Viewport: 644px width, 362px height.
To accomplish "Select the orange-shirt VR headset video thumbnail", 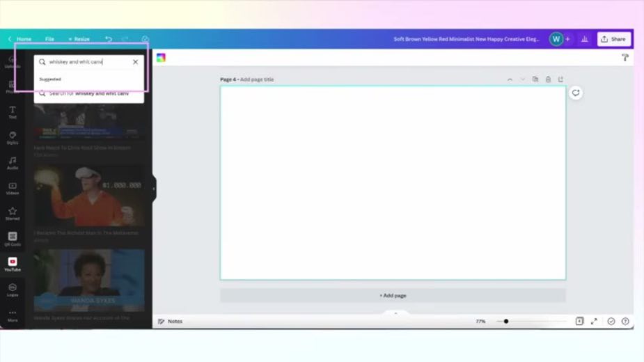I will pyautogui.click(x=88, y=196).
